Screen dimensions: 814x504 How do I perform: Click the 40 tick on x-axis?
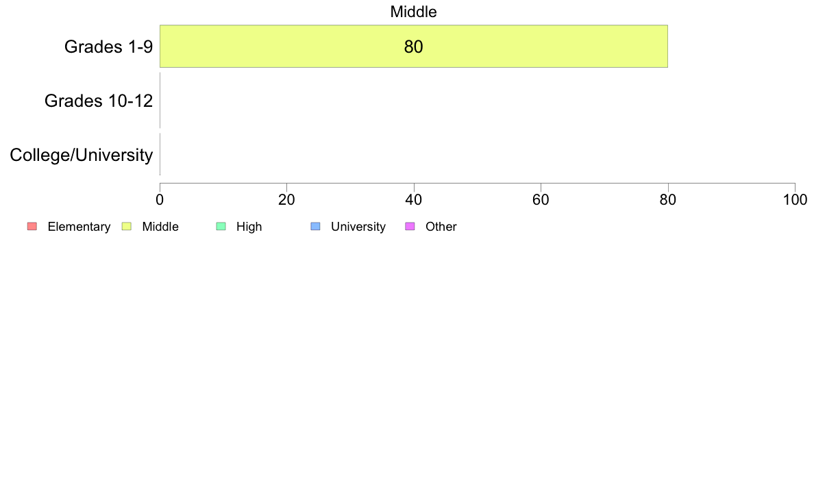[x=414, y=200]
